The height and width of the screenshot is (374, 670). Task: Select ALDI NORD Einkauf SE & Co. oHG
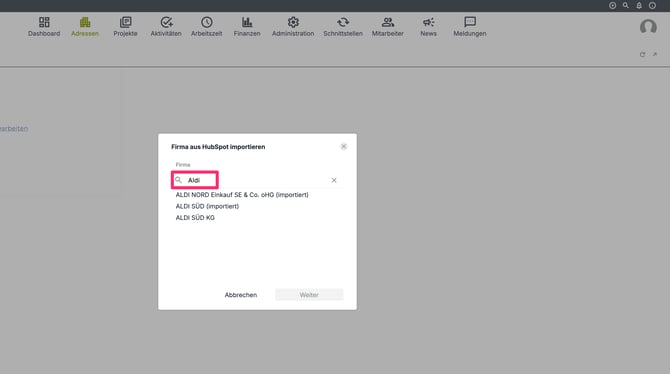point(242,194)
